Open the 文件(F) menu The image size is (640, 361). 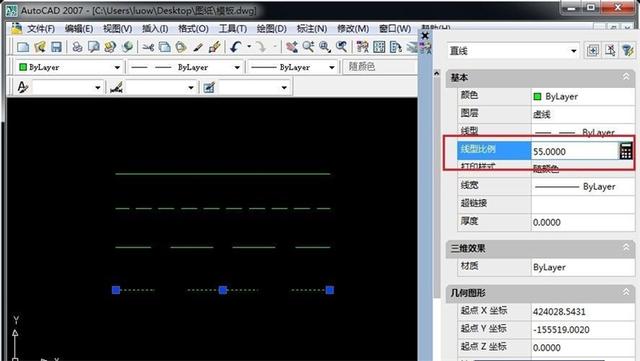point(40,29)
